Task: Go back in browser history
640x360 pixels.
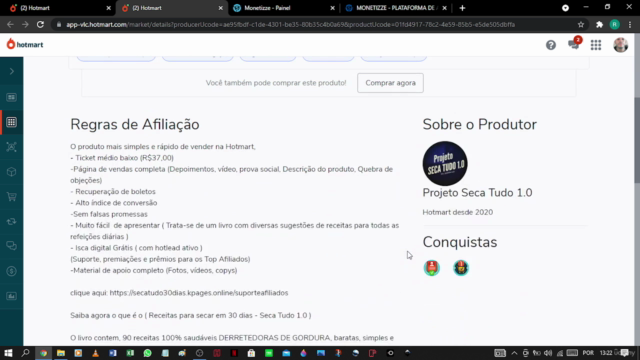Action: pos(10,24)
